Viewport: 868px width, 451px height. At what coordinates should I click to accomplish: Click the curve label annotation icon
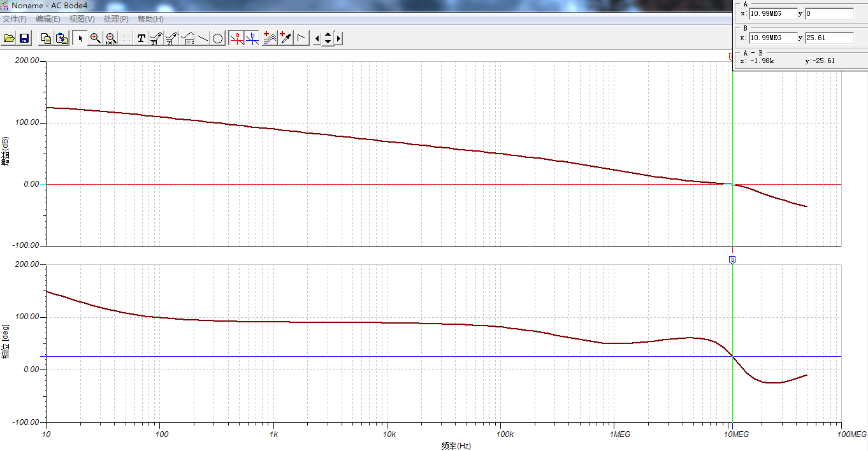(x=157, y=38)
